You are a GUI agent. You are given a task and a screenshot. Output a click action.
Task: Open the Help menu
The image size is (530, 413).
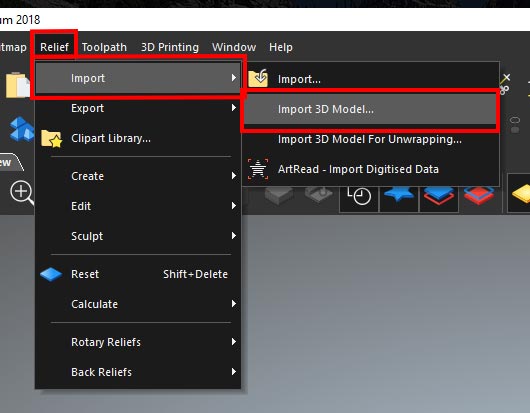(281, 47)
